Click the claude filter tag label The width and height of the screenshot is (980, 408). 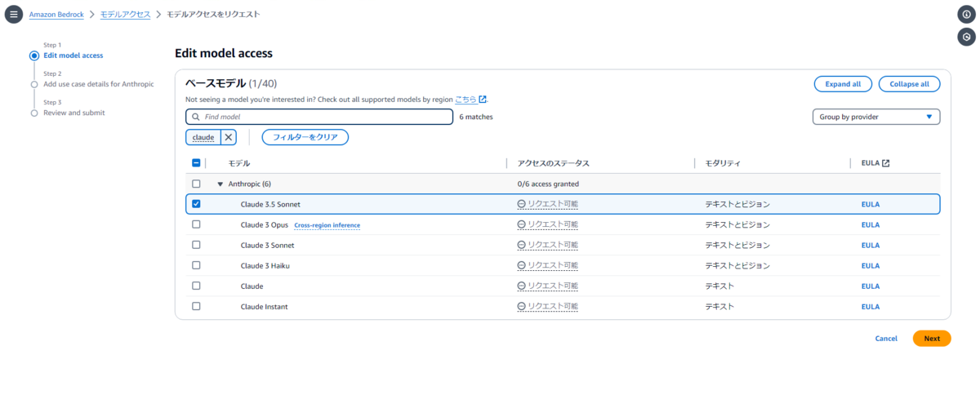coord(203,137)
